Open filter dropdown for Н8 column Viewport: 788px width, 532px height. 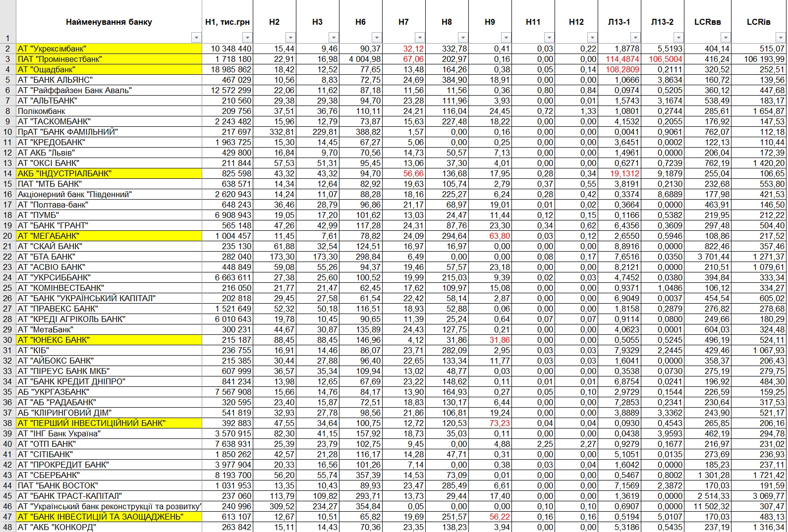(x=462, y=38)
